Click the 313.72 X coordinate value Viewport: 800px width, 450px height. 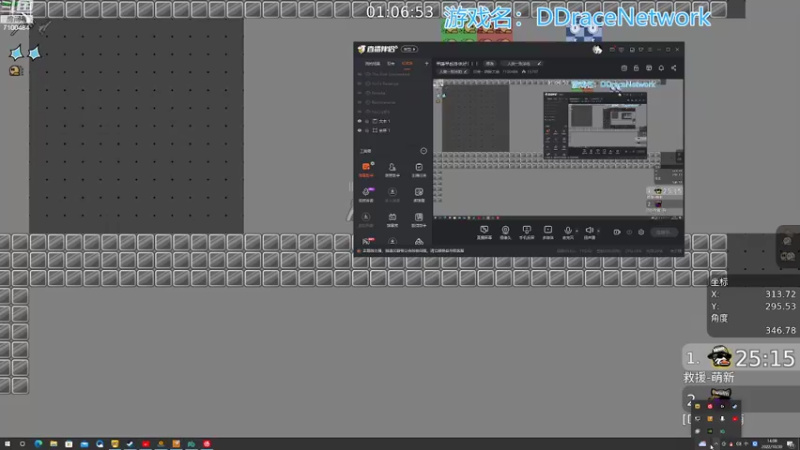point(780,294)
